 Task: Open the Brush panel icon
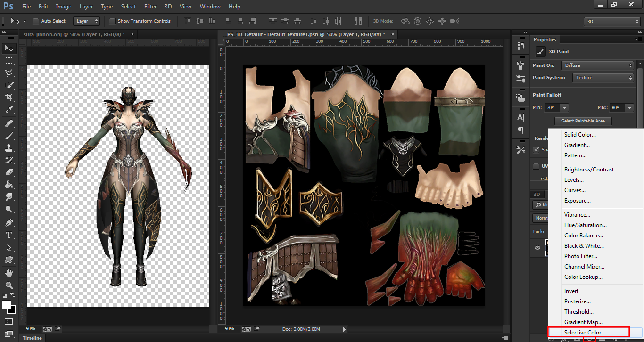pos(520,65)
